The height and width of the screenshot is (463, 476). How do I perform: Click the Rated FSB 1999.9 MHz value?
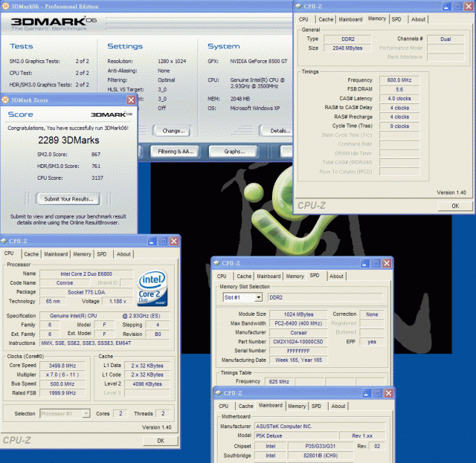coord(62,393)
